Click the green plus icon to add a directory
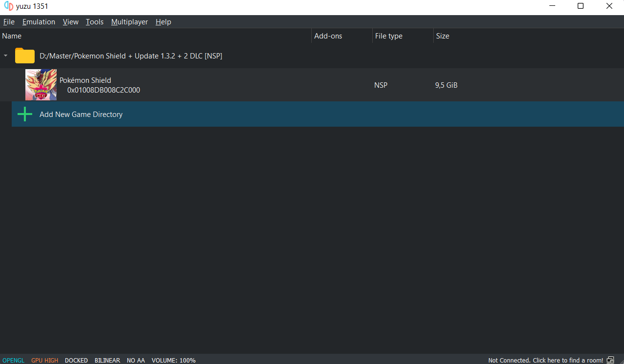 (24, 114)
